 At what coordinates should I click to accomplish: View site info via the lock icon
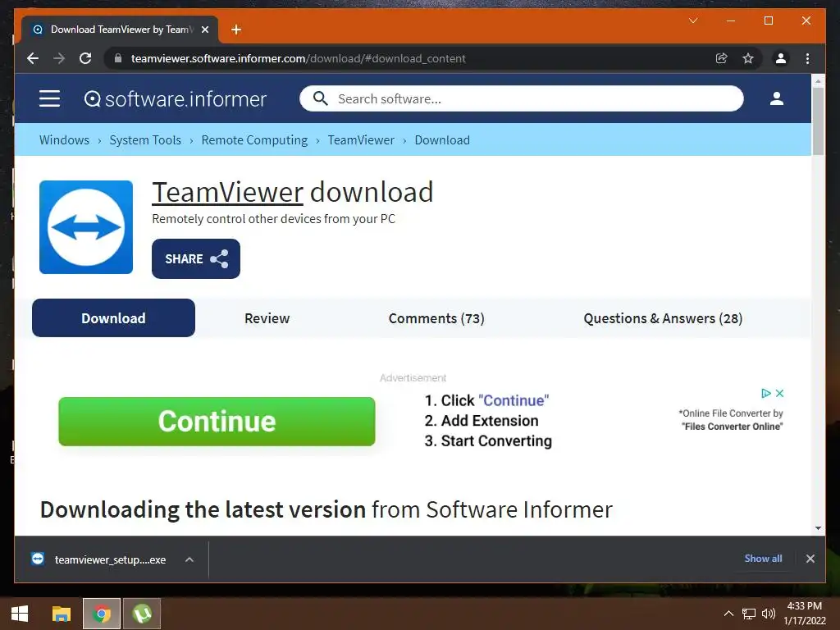pos(118,58)
